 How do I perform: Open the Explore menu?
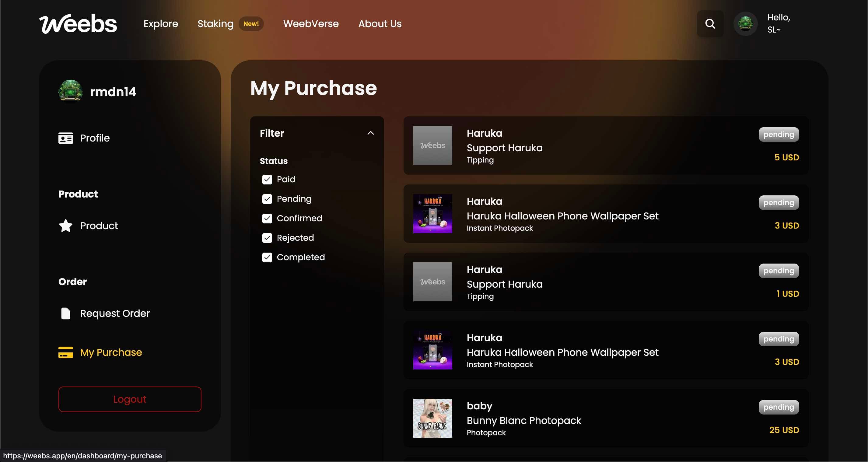(x=161, y=24)
